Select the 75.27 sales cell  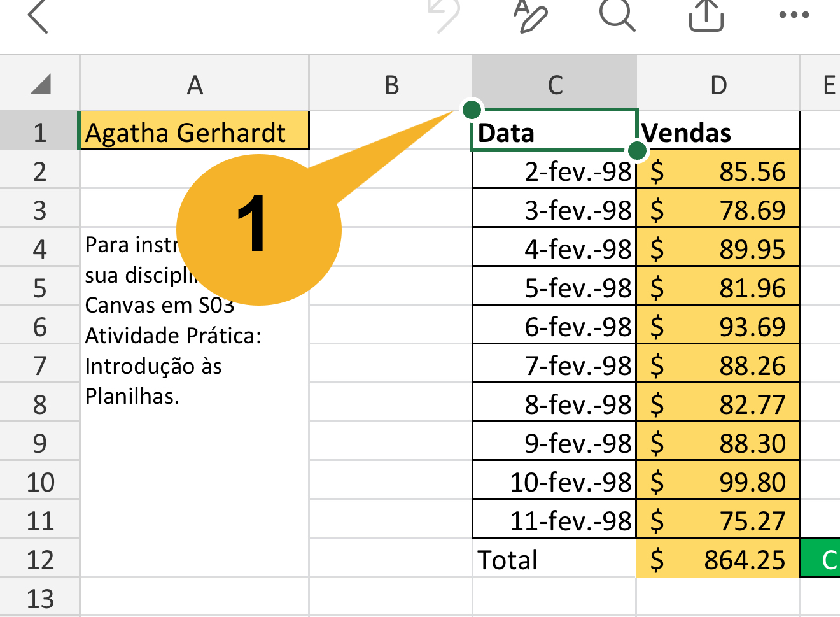(718, 520)
